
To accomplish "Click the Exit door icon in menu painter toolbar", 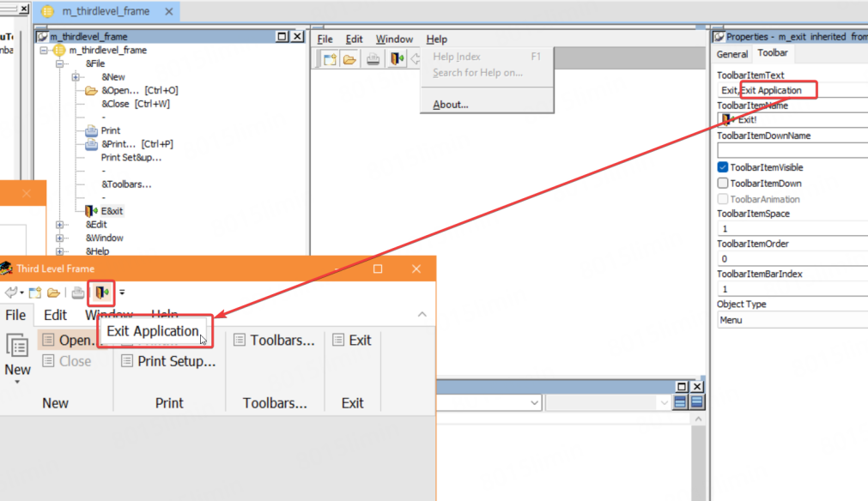I will tap(396, 59).
